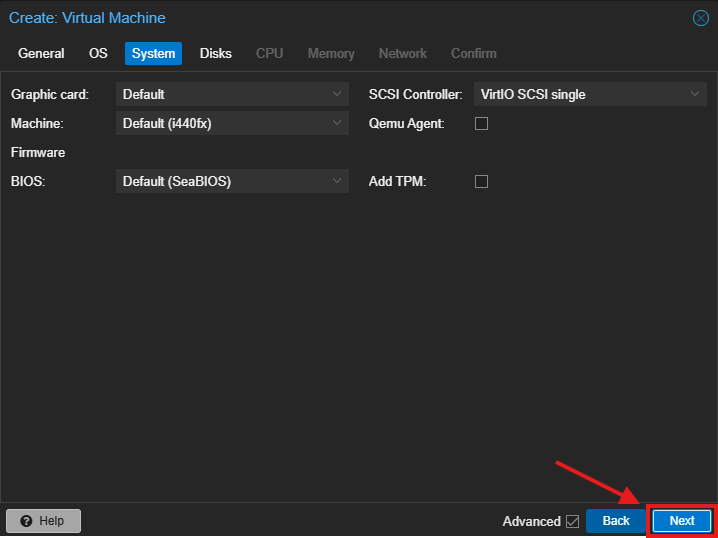Expand the Graphic card dropdown arrow
718x538 pixels.
337,94
